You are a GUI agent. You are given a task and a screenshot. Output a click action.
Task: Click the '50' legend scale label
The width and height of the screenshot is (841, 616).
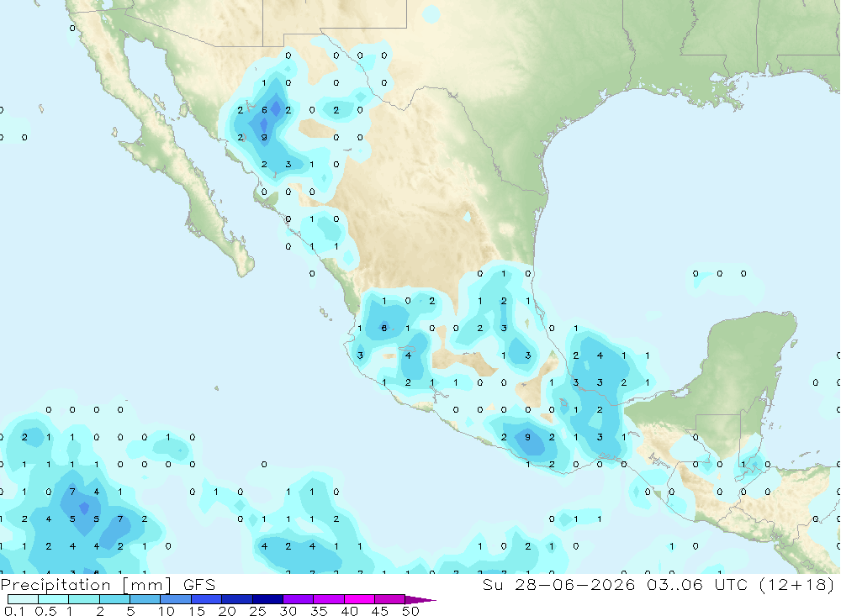click(x=410, y=611)
